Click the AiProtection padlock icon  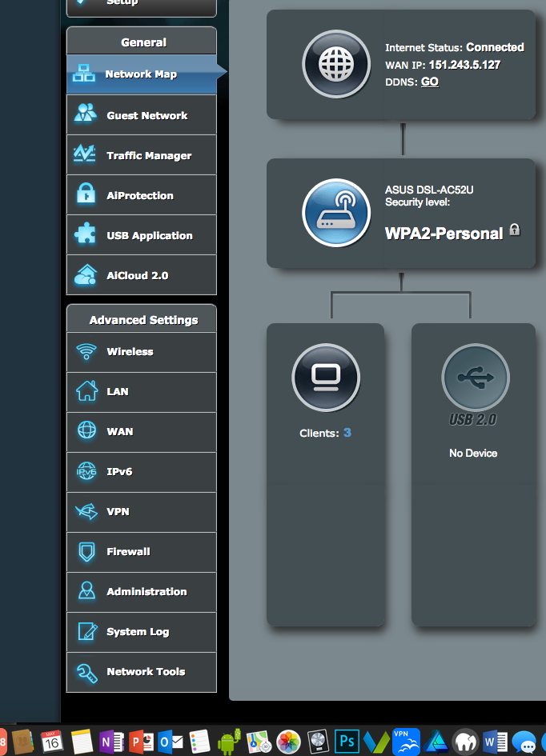point(86,194)
